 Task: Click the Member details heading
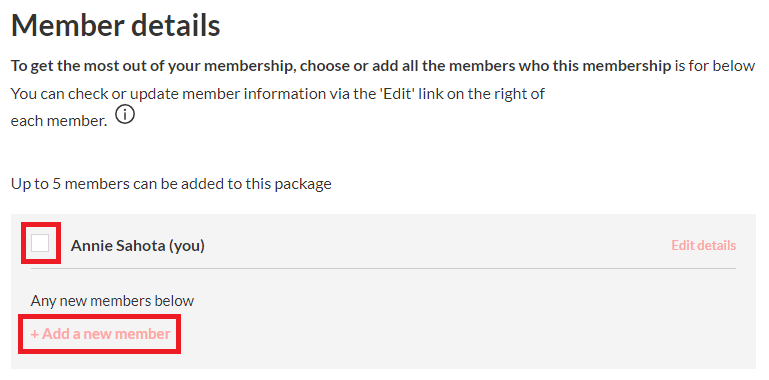click(116, 25)
